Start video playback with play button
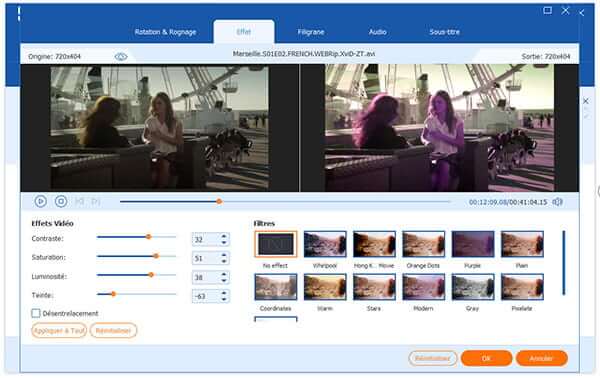The width and height of the screenshot is (600, 378). pos(41,201)
